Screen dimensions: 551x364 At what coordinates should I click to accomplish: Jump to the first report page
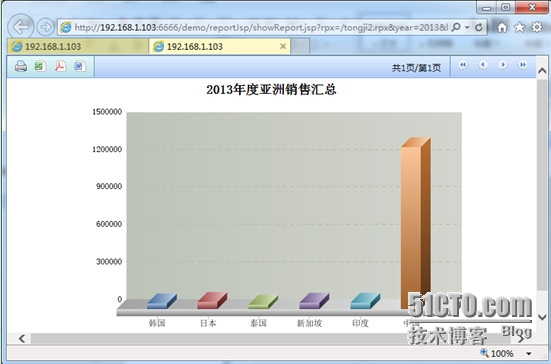point(463,65)
